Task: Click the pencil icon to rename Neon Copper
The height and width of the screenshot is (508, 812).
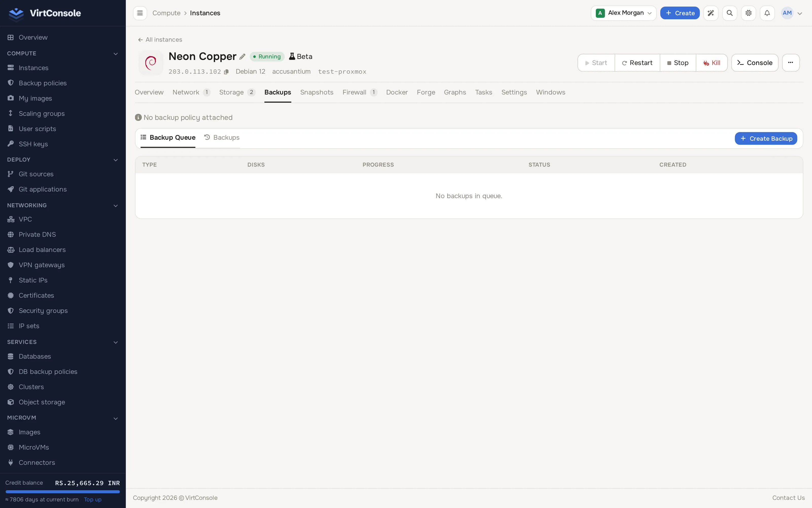Action: click(x=242, y=57)
